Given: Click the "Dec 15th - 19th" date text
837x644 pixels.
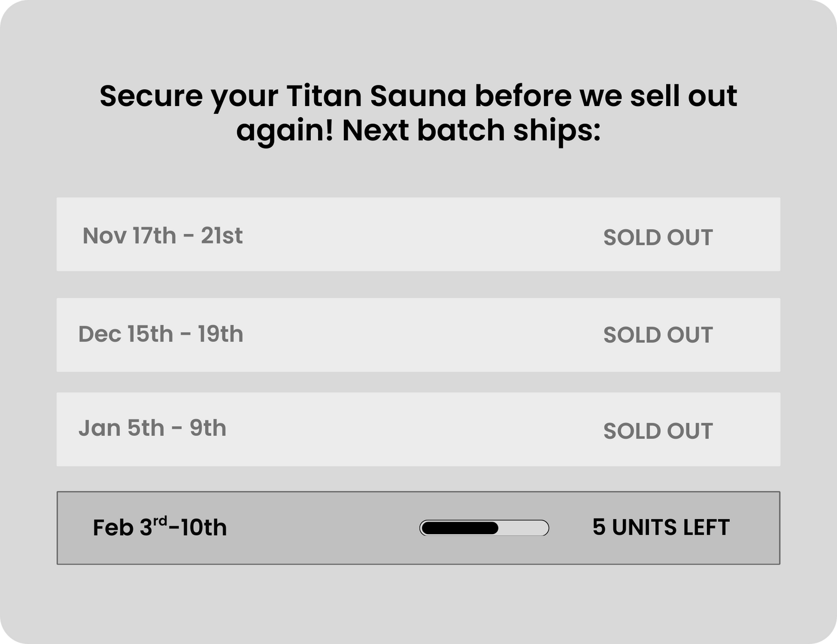Looking at the screenshot, I should [161, 334].
